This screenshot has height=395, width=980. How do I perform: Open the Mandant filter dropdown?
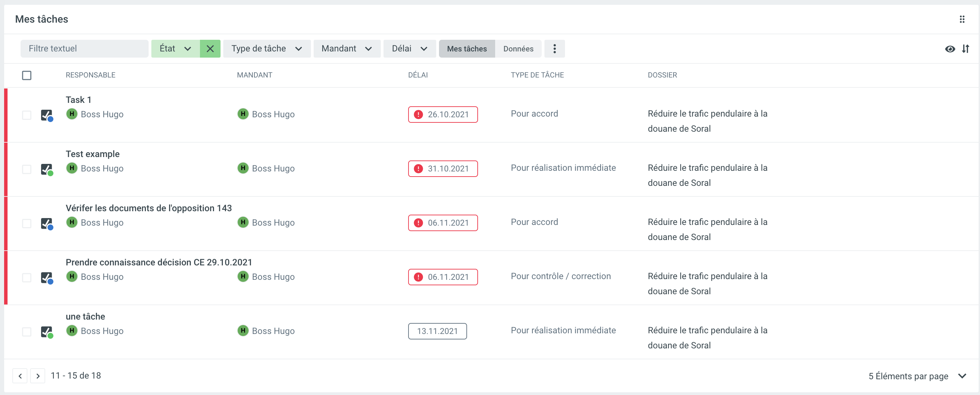pyautogui.click(x=347, y=49)
